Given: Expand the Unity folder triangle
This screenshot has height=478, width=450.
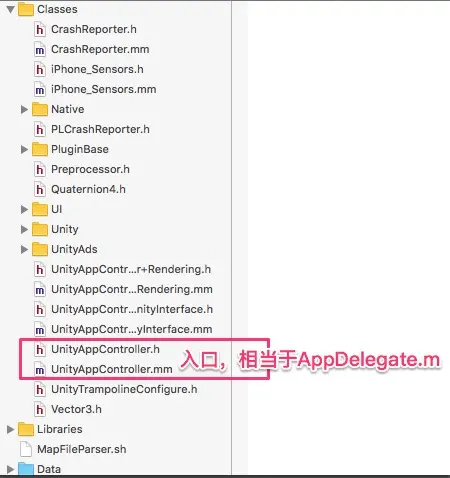Looking at the screenshot, I should (x=24, y=229).
